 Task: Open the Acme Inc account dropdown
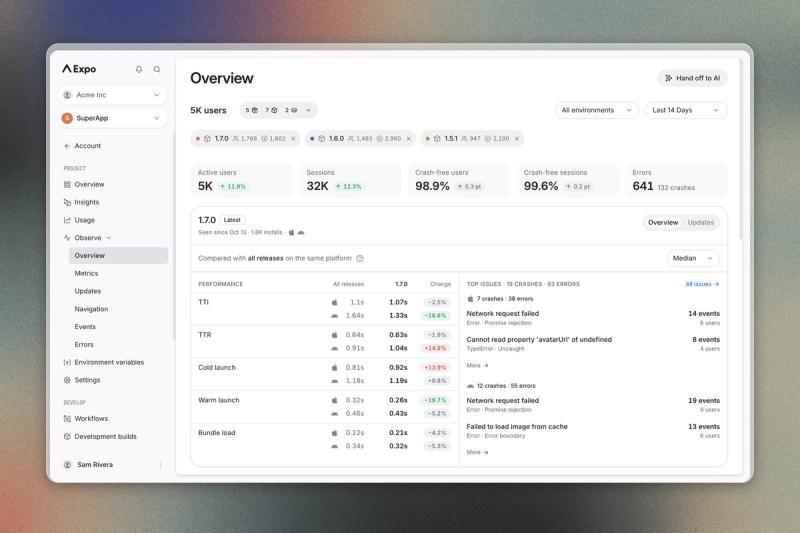[113, 95]
